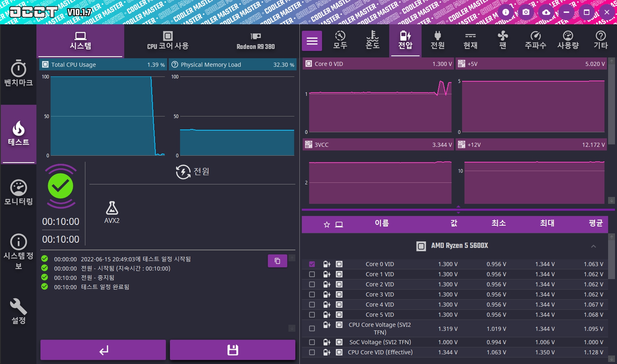Open the 모니터링 gauge section

[x=19, y=193]
